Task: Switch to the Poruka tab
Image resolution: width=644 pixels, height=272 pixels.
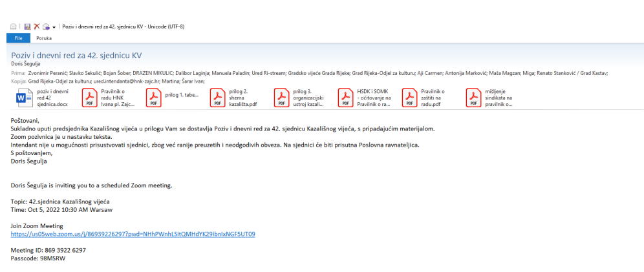Action: [x=44, y=38]
